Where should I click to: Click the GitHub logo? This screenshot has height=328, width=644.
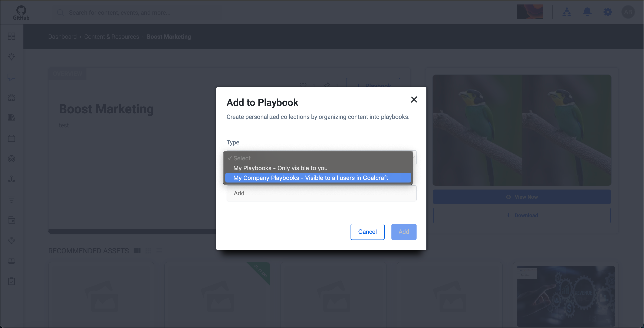pos(21,13)
